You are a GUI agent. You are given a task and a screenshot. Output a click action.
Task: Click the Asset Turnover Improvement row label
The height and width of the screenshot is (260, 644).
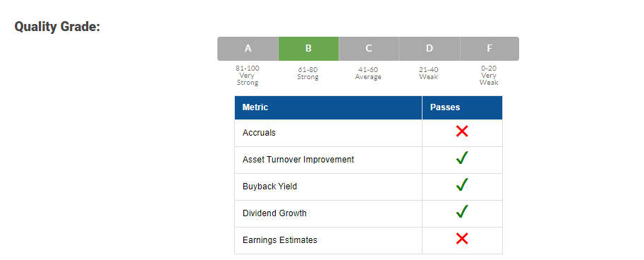click(298, 160)
